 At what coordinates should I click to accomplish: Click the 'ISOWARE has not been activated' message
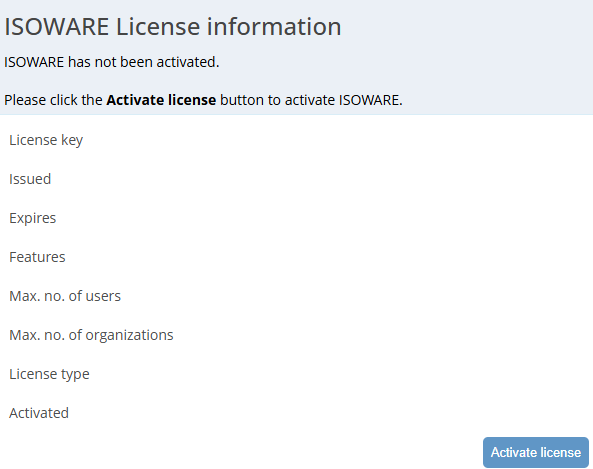click(x=112, y=62)
